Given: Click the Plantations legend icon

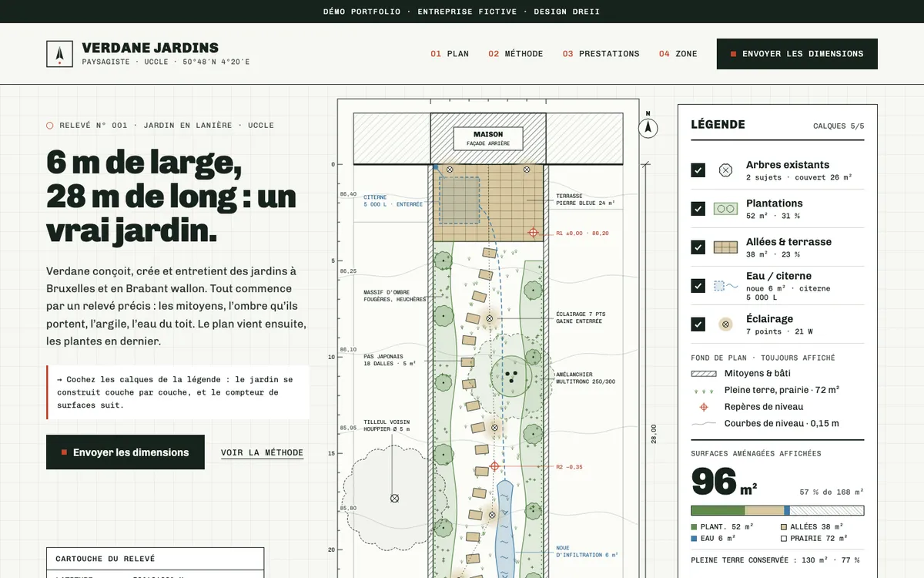Looking at the screenshot, I should [x=725, y=209].
